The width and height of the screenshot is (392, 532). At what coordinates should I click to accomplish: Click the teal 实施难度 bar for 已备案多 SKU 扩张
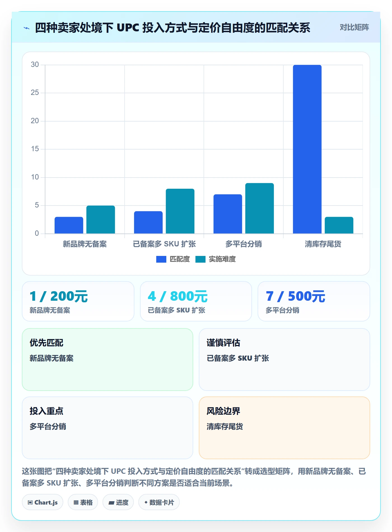(x=180, y=211)
